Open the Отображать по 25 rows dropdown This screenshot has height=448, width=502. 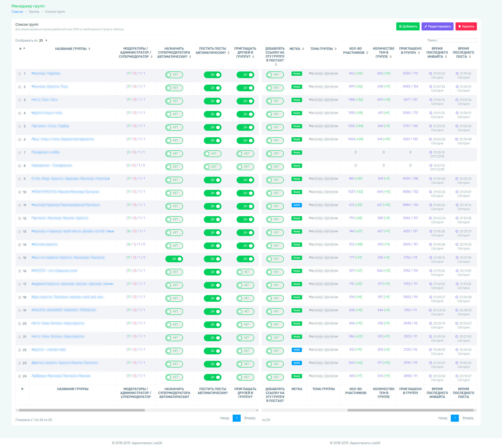pyautogui.click(x=43, y=40)
